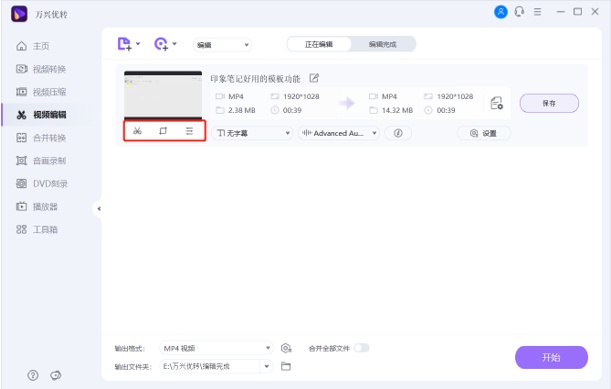Viewport: 611px width, 389px height.
Task: Click the 设置 settings button
Action: [484, 133]
